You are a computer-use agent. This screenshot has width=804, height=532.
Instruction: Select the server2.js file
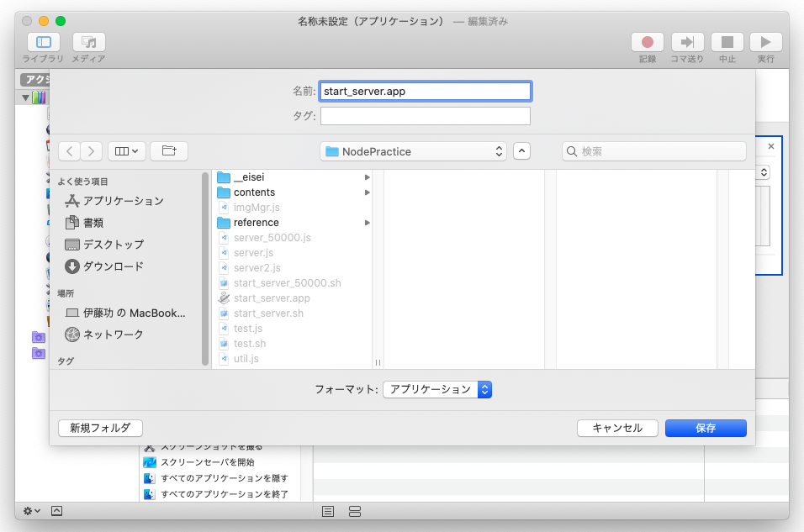[x=250, y=268]
